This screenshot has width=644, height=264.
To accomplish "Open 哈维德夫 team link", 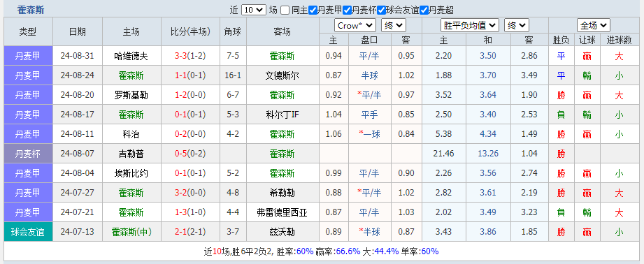I will click(x=131, y=56).
